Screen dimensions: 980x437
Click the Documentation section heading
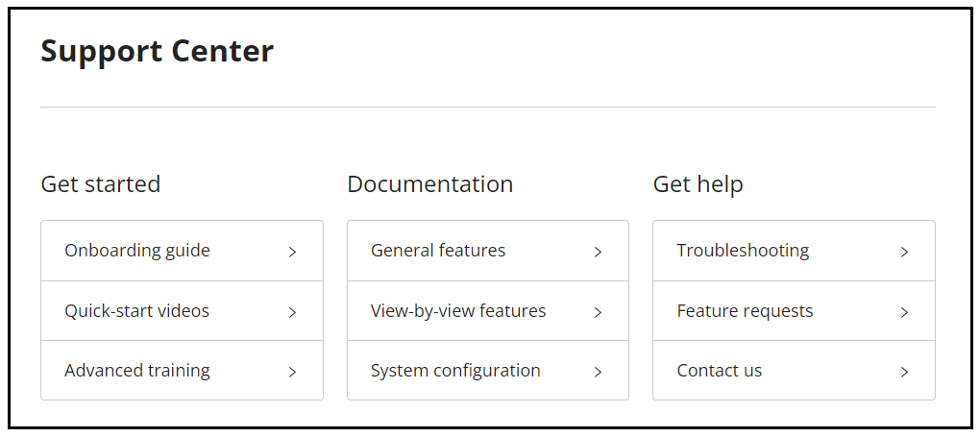[429, 183]
